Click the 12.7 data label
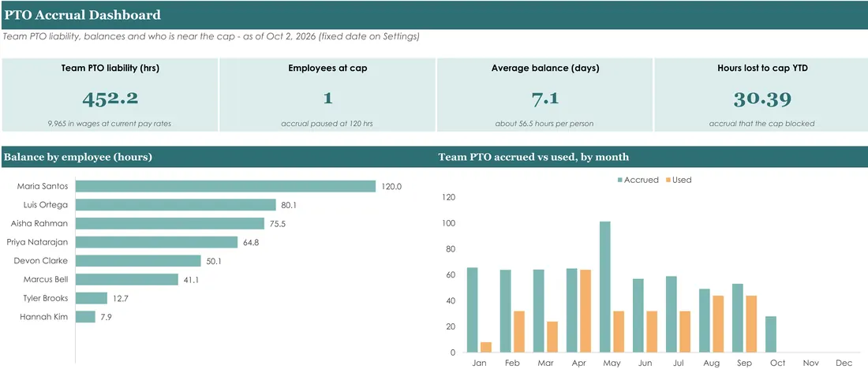This screenshot has height=369, width=868. tap(120, 298)
